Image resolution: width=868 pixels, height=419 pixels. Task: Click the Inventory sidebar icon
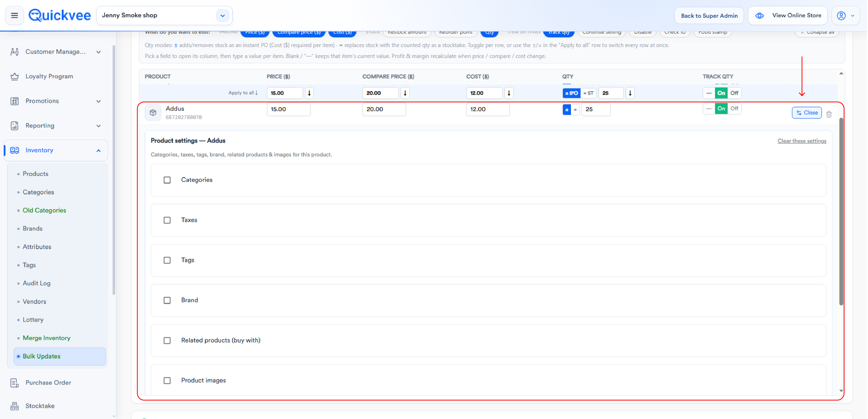click(14, 151)
